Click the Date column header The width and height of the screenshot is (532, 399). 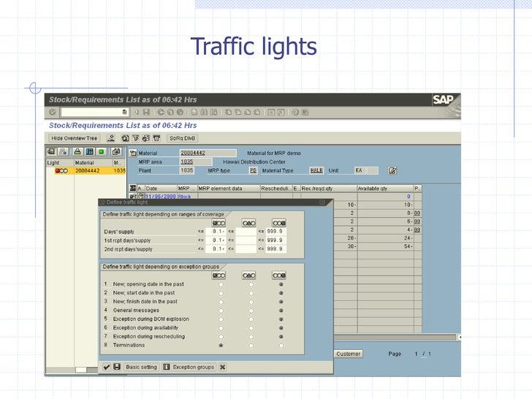[161, 189]
